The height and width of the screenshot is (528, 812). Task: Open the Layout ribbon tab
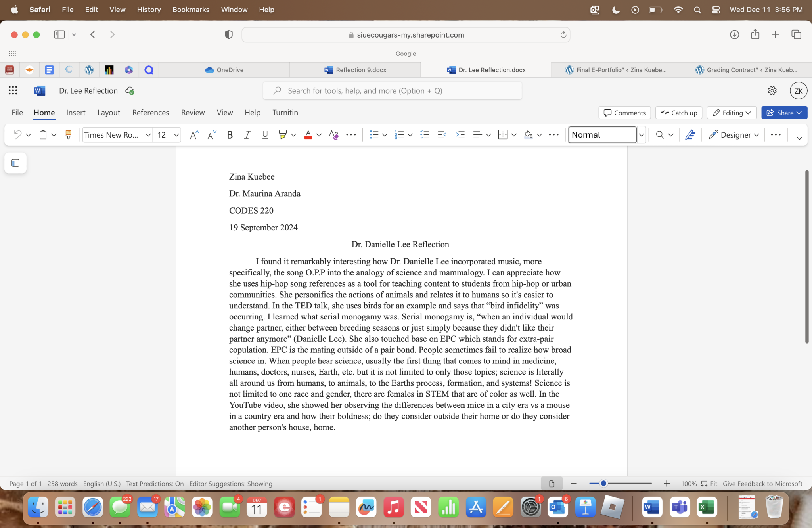[109, 113]
